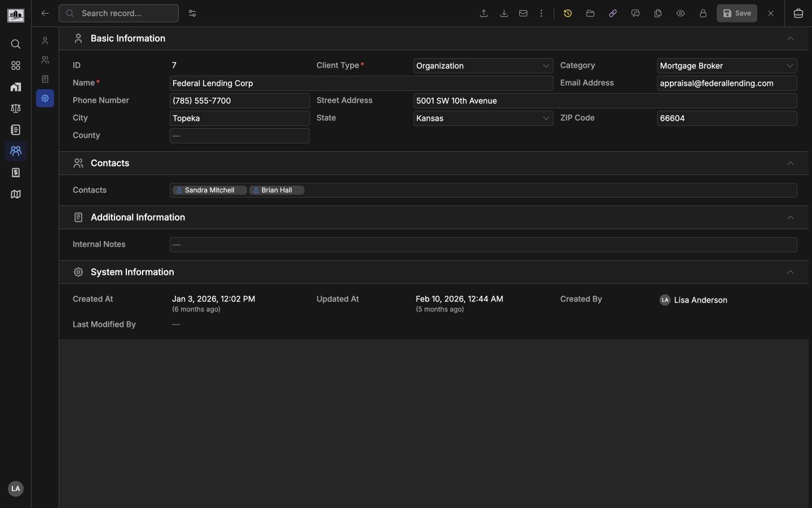Open the invoice receipt dollar icon
Image resolution: width=812 pixels, height=508 pixels.
click(x=16, y=173)
